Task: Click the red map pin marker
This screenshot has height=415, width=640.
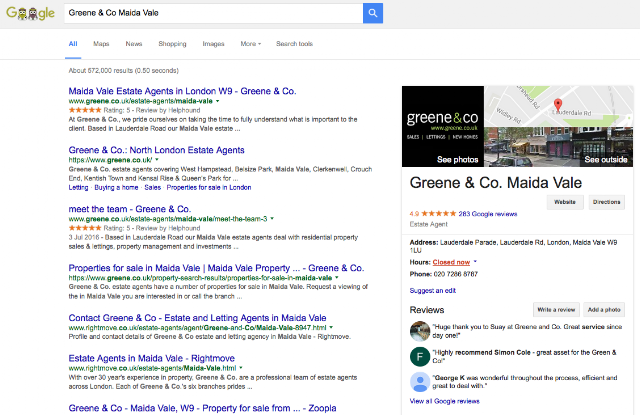Action: [558, 104]
